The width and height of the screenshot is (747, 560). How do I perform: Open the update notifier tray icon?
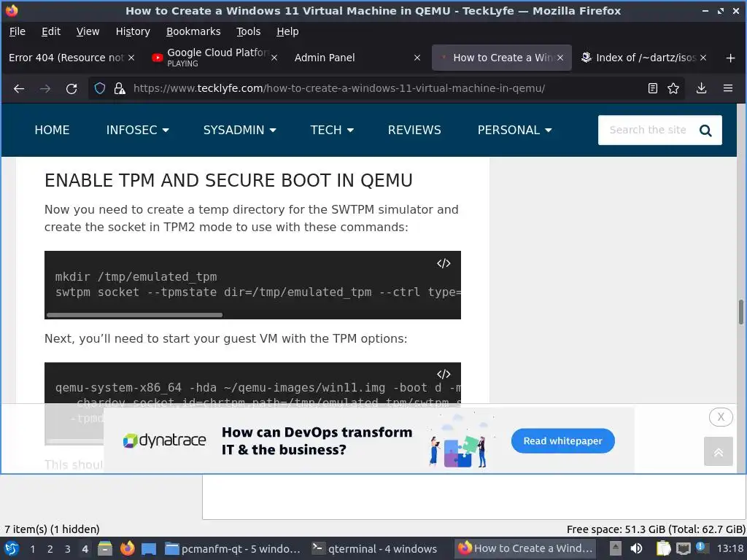pos(702,548)
